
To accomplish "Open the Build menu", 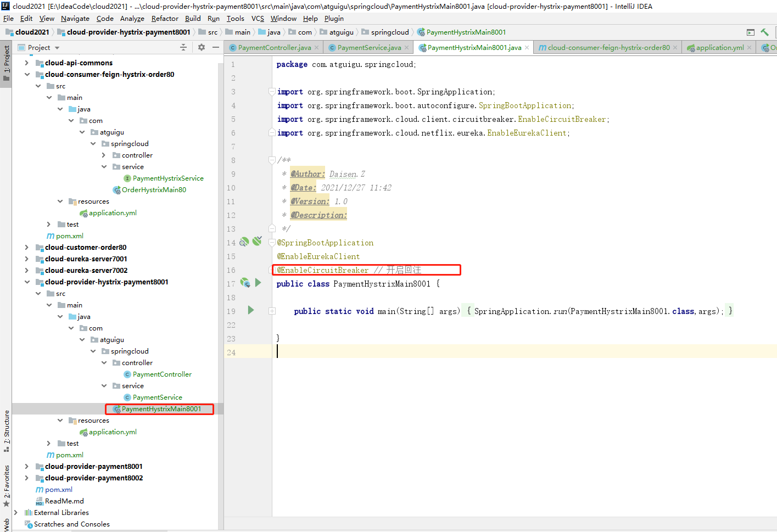I will 193,18.
